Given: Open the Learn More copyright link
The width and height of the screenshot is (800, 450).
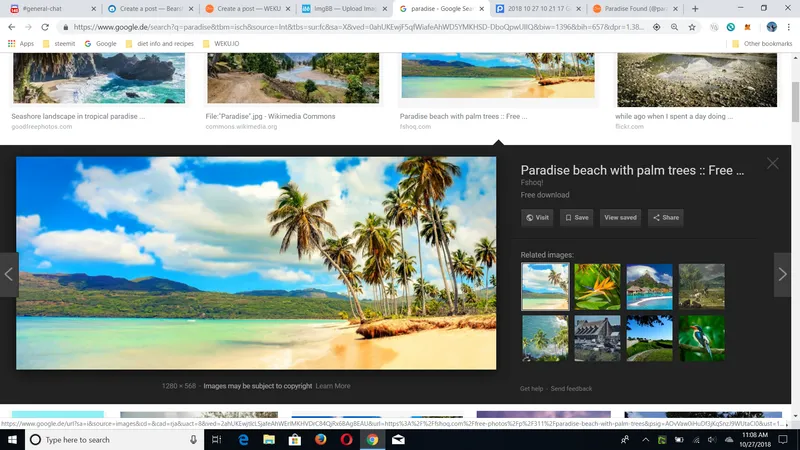Looking at the screenshot, I should tap(333, 386).
